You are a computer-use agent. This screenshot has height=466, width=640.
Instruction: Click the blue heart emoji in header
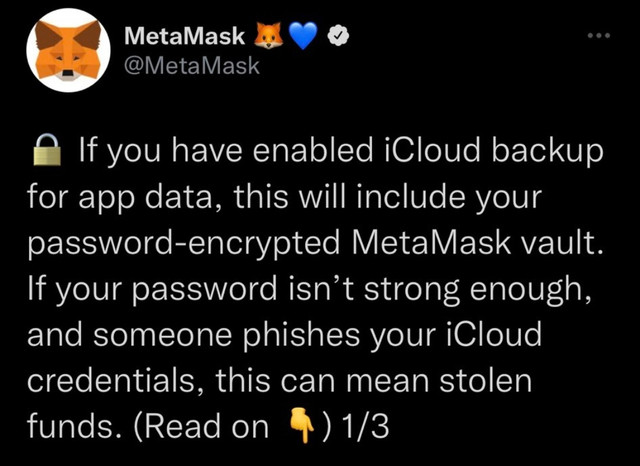(x=303, y=36)
